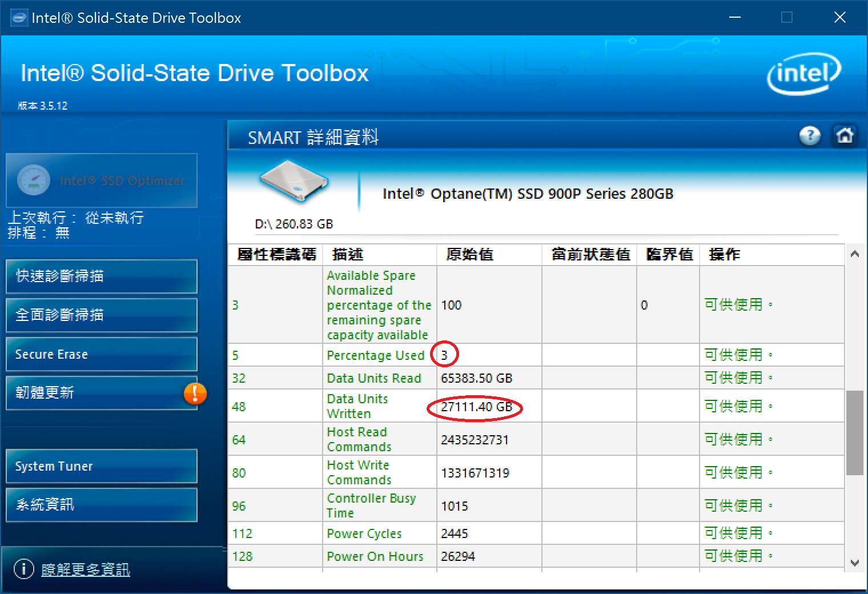The width and height of the screenshot is (868, 594).
Task: Click the Power On Hours value 26294
Action: pyautogui.click(x=458, y=556)
